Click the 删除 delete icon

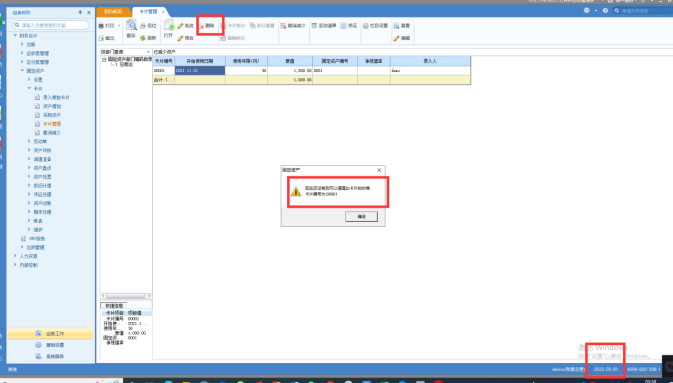202,26
